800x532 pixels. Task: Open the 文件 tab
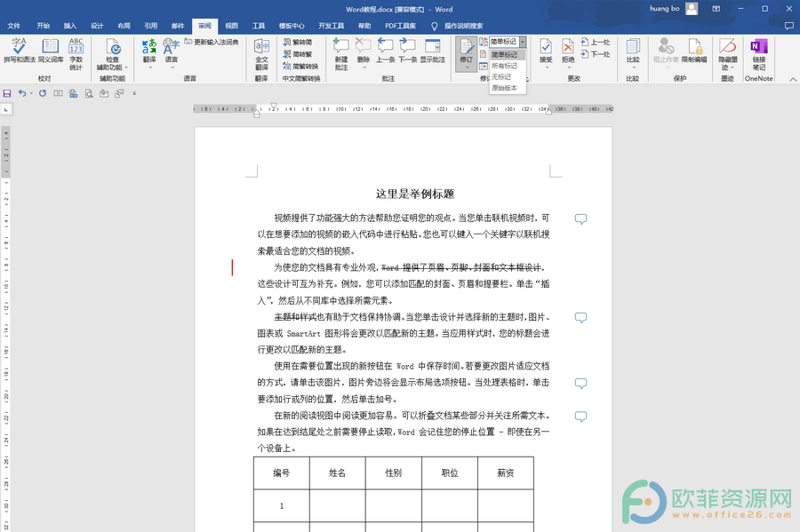14,26
